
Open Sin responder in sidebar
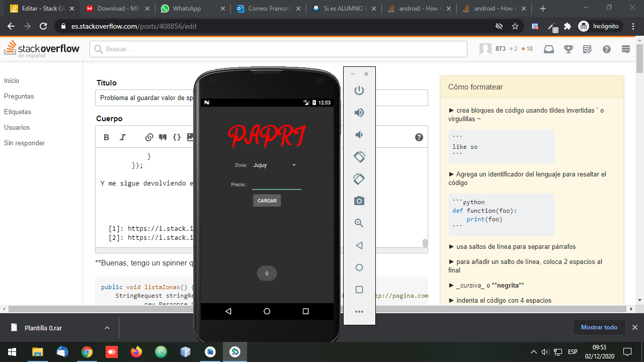click(25, 143)
